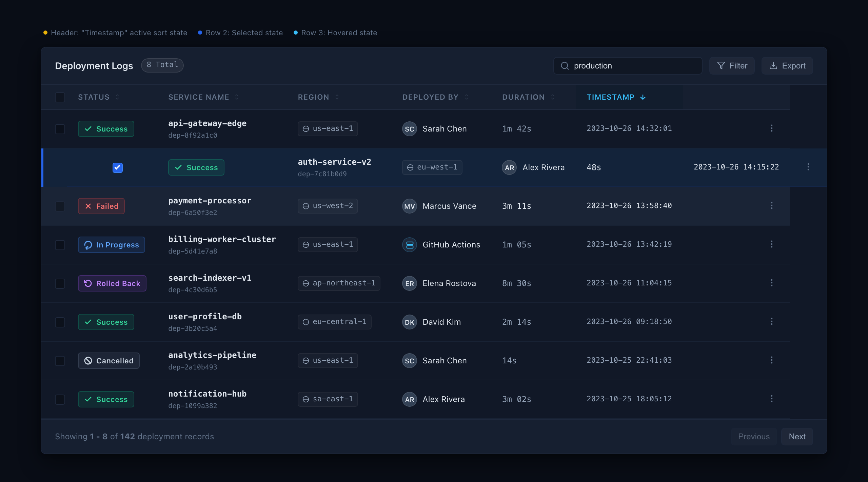
Task: Click the globe icon in us-west-2 tag
Action: (x=306, y=206)
